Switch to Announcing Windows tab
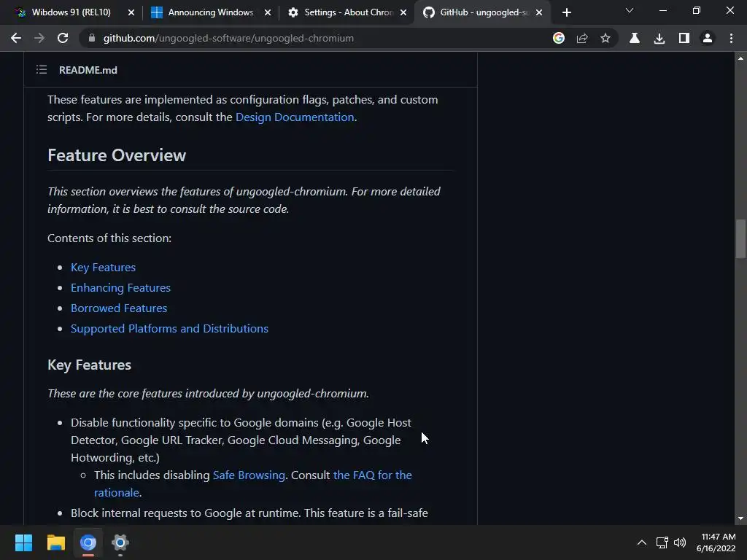Screen dimensions: 747x560 point(211,12)
